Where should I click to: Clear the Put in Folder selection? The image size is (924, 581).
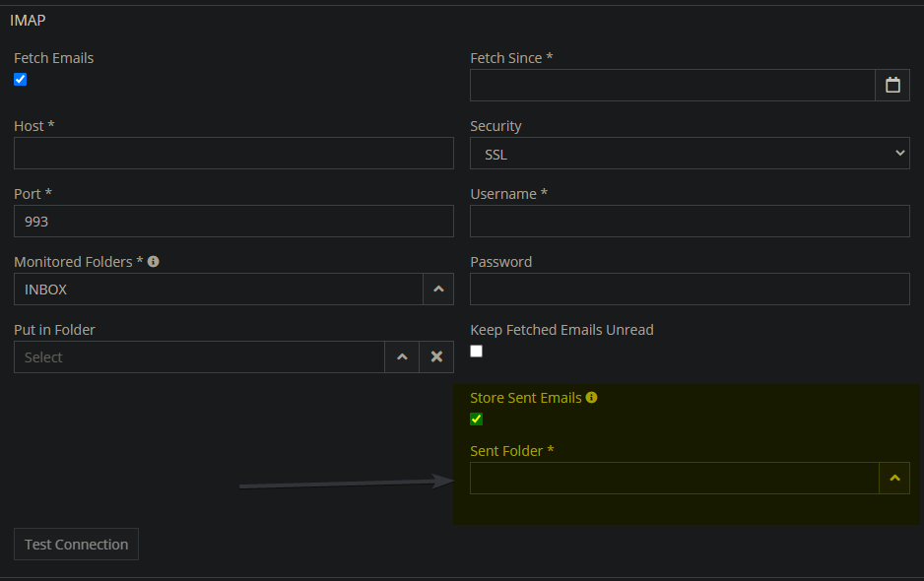click(x=436, y=357)
